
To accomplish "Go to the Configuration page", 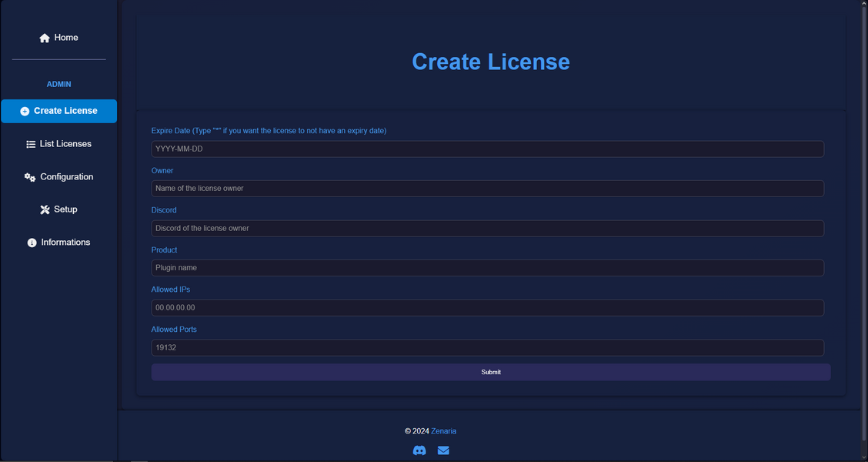I will (66, 177).
